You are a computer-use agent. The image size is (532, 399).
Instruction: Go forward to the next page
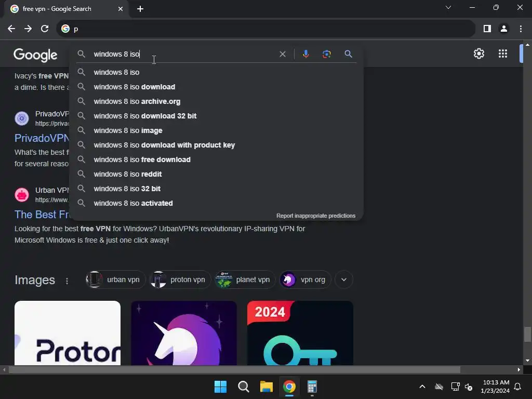28,29
